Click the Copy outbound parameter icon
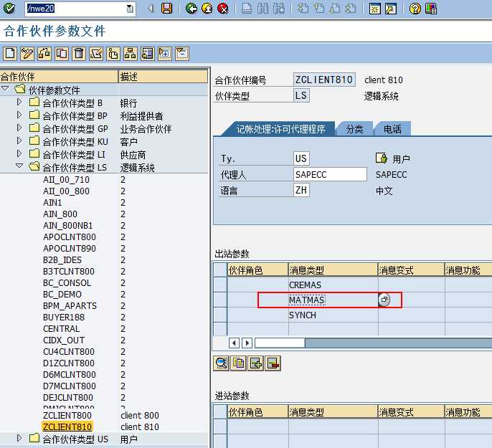Screen dimensions: 492x448 239,363
